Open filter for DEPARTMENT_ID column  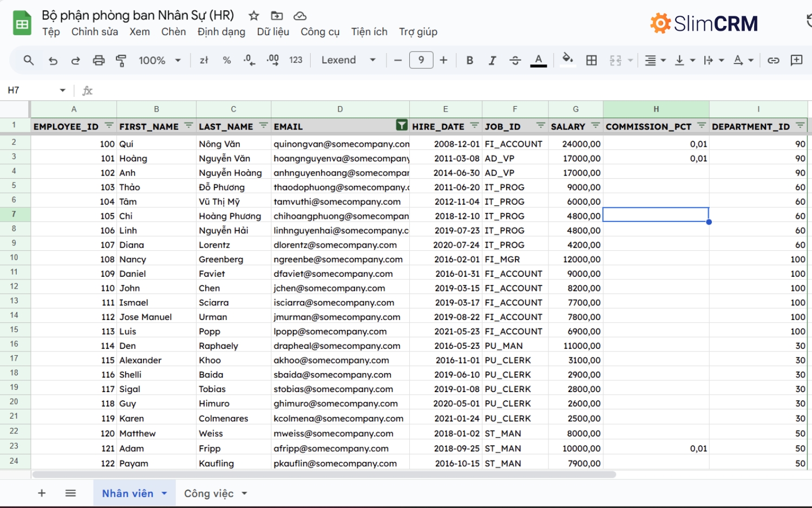click(800, 126)
